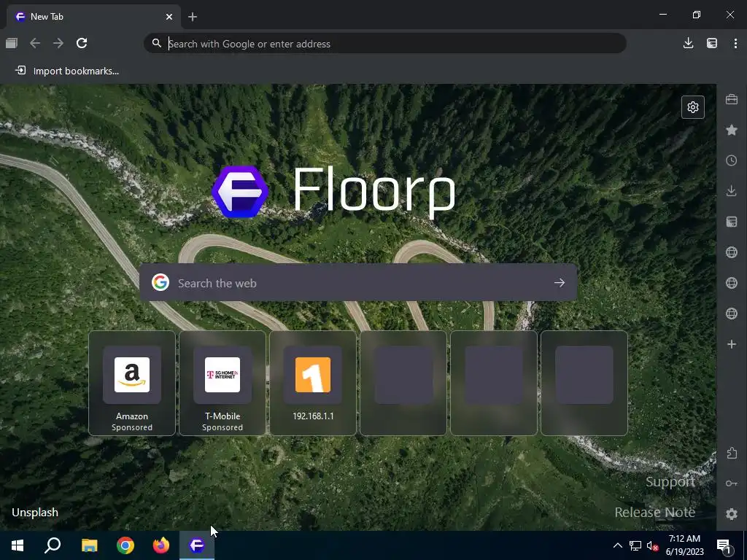Open the Unsplash credit link
Screen dimensions: 747x560
pos(35,513)
